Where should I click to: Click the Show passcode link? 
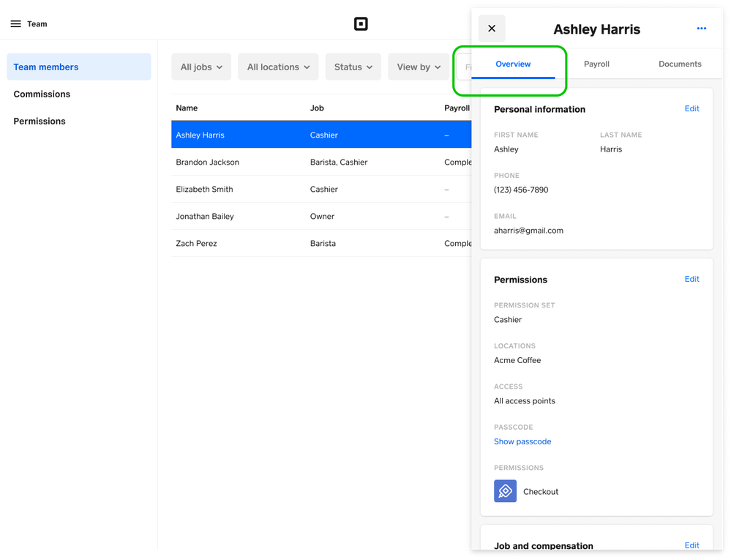click(522, 442)
